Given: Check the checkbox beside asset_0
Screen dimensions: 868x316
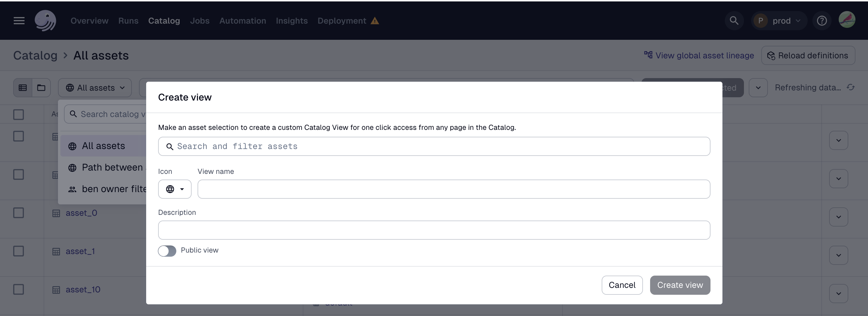Looking at the screenshot, I should click(19, 212).
